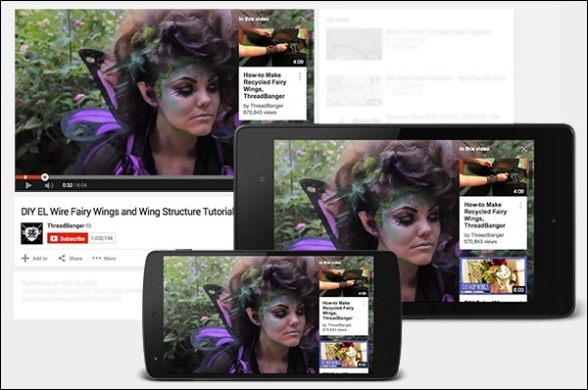Click the 670,843 views text on desktop card
Image resolution: width=588 pixels, height=390 pixels.
260,113
